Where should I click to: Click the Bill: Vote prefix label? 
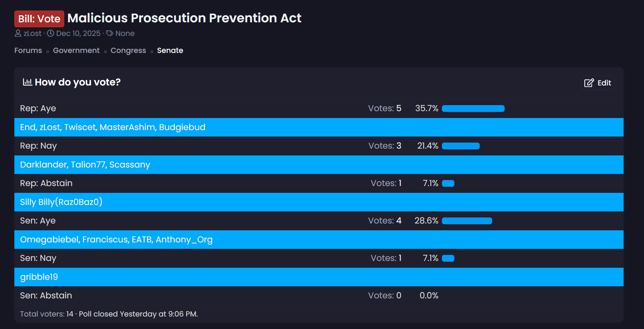coord(39,19)
